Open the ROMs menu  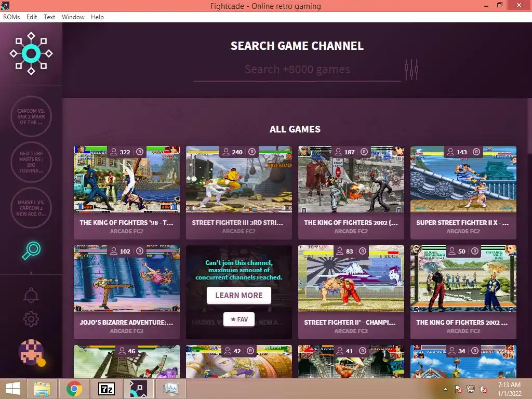pyautogui.click(x=11, y=17)
